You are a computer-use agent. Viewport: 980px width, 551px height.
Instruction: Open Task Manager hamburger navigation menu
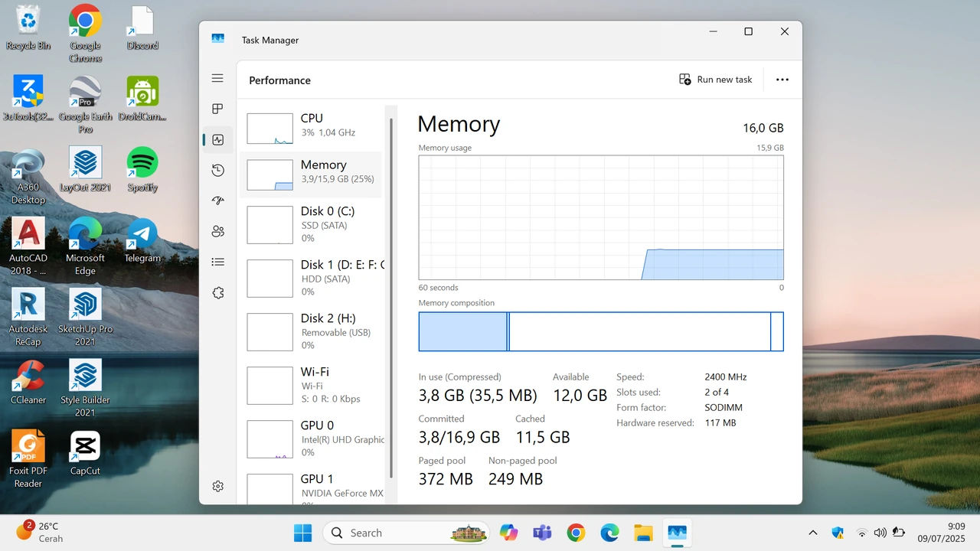coord(217,78)
